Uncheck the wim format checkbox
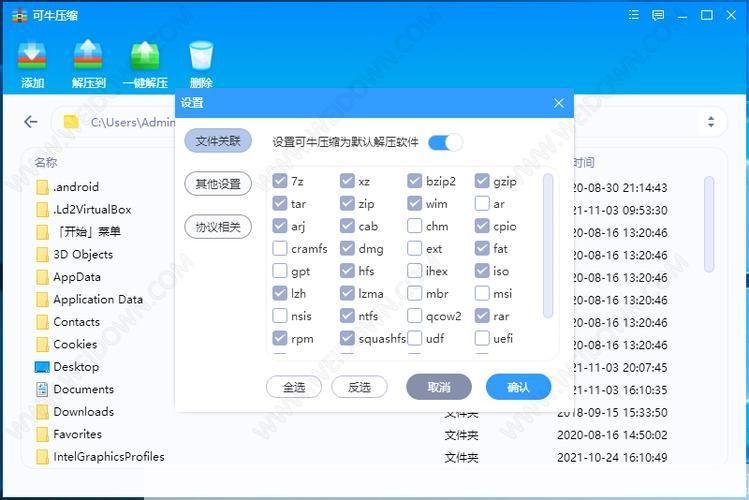Screen dimensions: 749x500 [414, 203]
